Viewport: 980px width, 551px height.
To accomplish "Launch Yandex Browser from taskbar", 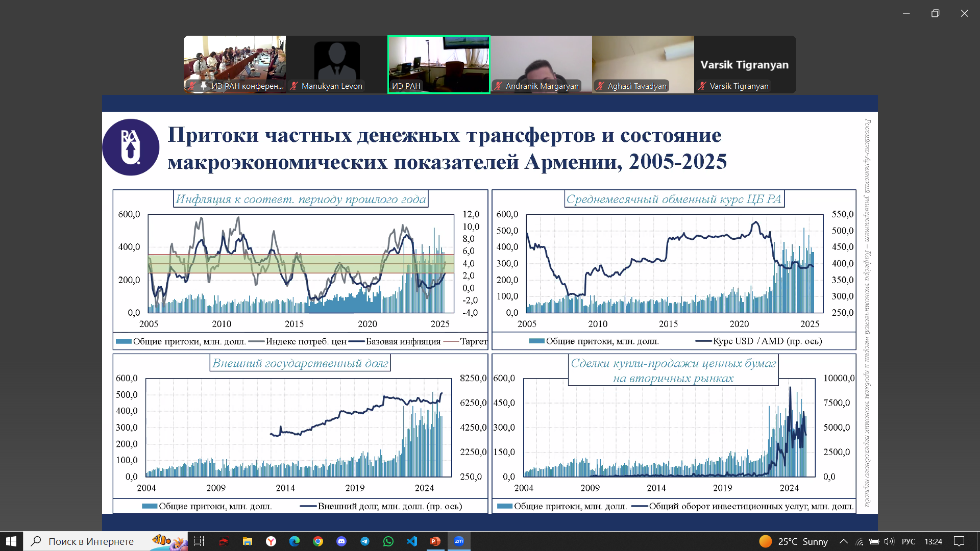I will [271, 541].
